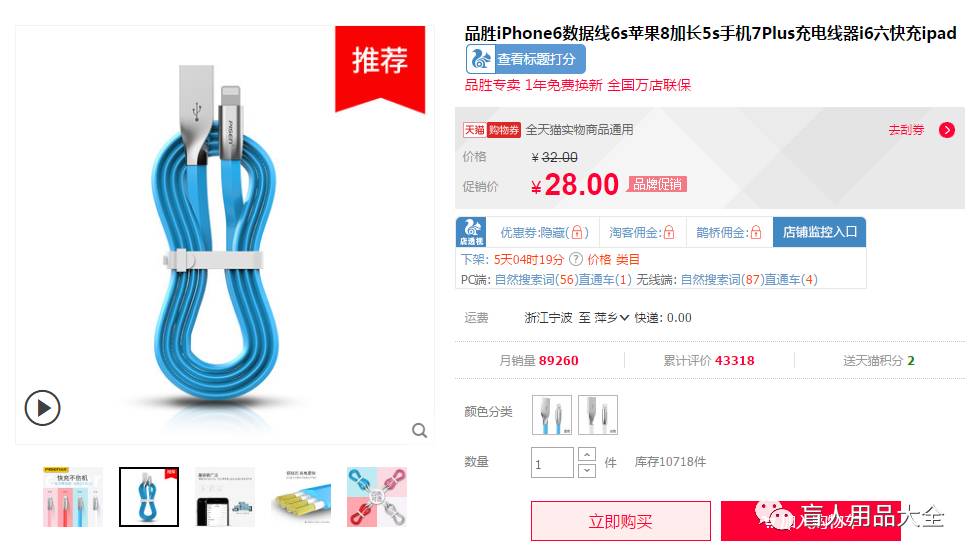Image resolution: width=976 pixels, height=559 pixels.
Task: Select the white cable color option
Action: (x=598, y=415)
